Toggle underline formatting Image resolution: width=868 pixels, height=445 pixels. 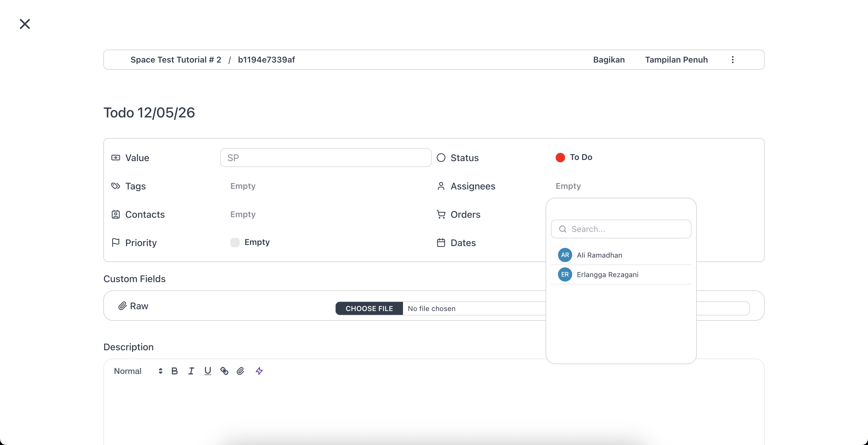[208, 371]
